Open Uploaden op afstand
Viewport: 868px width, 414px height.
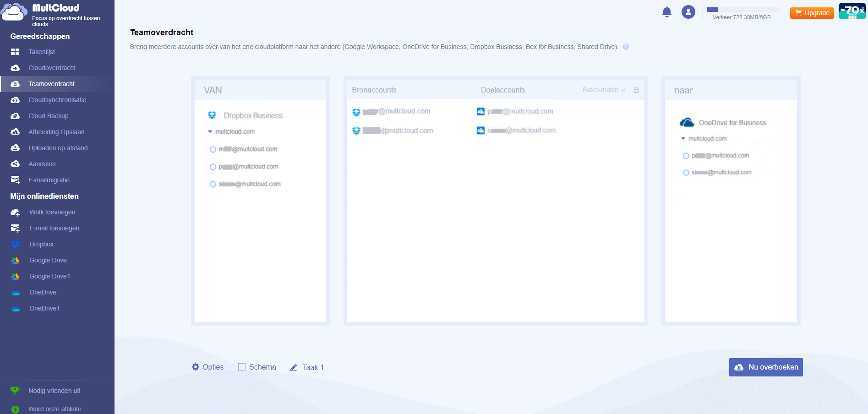[57, 148]
